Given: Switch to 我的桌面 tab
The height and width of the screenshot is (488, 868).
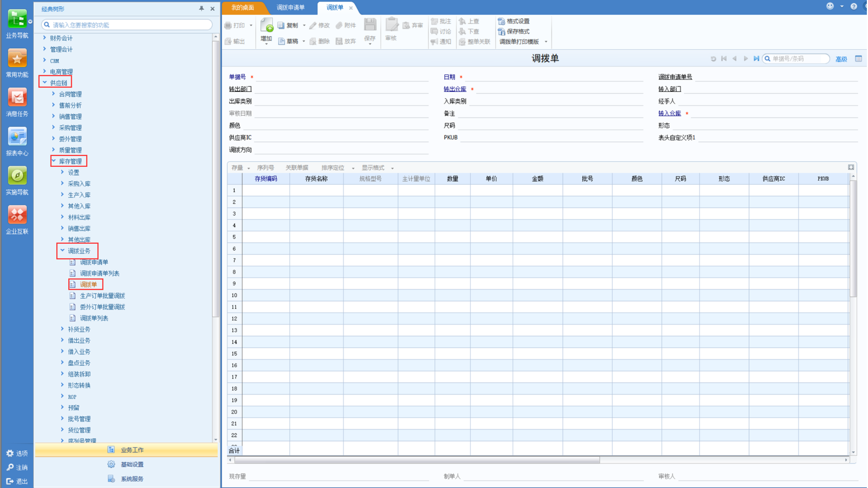Looking at the screenshot, I should tap(243, 7).
